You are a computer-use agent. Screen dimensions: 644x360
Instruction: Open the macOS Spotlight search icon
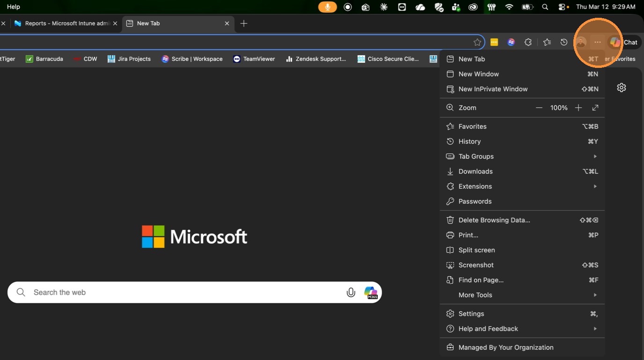pos(545,7)
